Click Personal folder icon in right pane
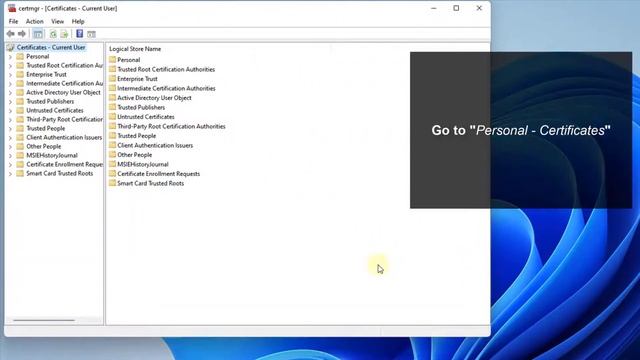 tap(113, 60)
